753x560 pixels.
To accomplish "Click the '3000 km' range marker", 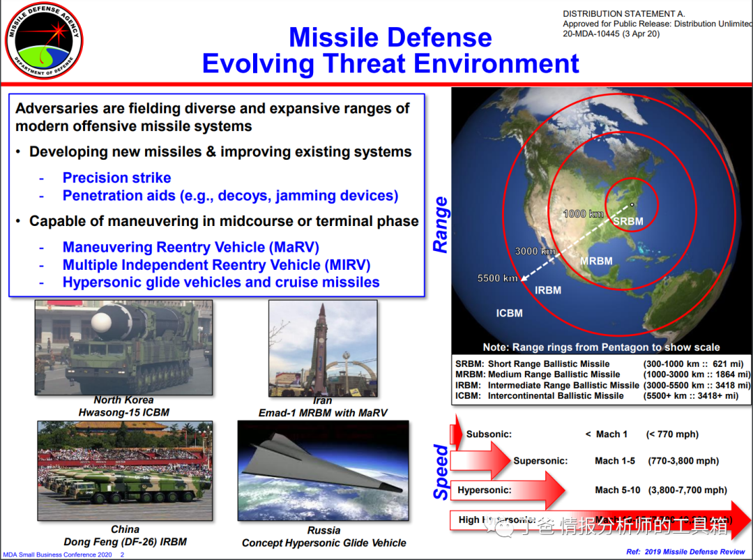I will (535, 251).
